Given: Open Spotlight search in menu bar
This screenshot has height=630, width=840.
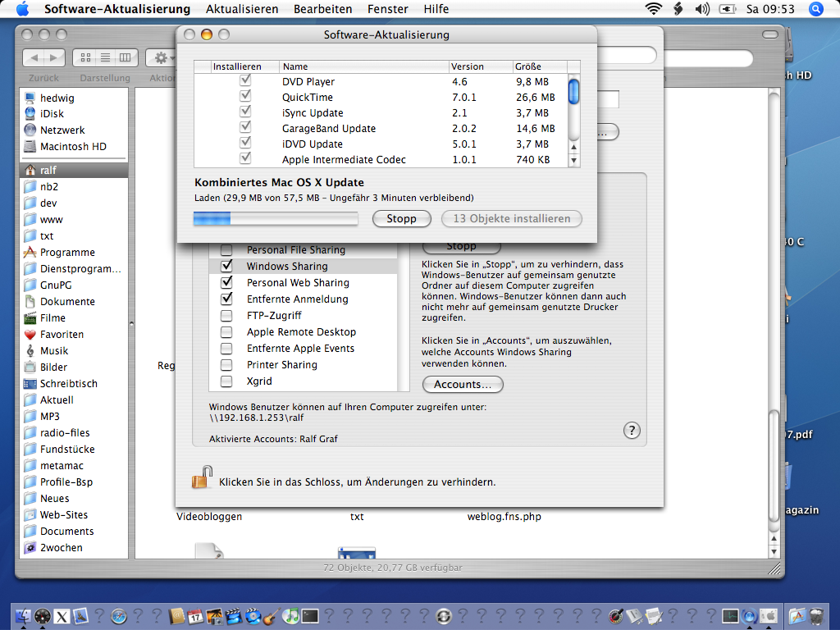Looking at the screenshot, I should coord(816,9).
